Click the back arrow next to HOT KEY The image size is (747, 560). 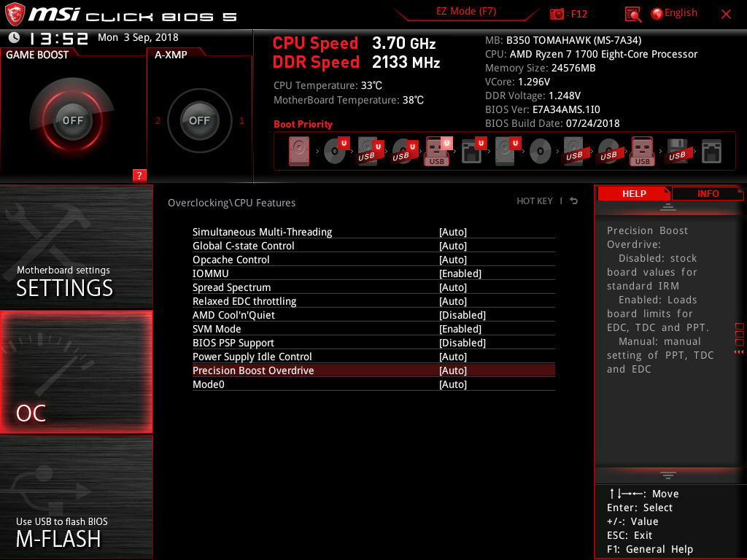pyautogui.click(x=573, y=201)
